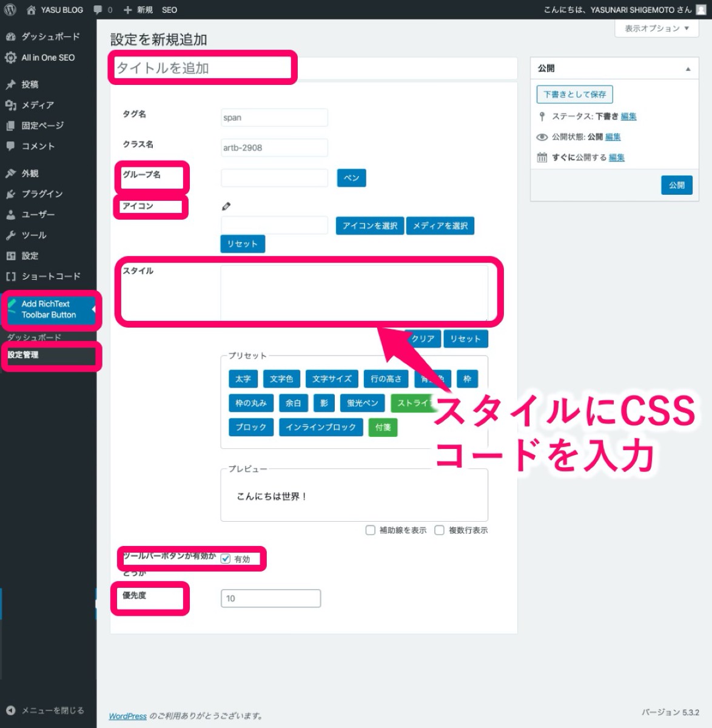
Task: Click the コメント comment icon in sidebar
Action: 10,146
